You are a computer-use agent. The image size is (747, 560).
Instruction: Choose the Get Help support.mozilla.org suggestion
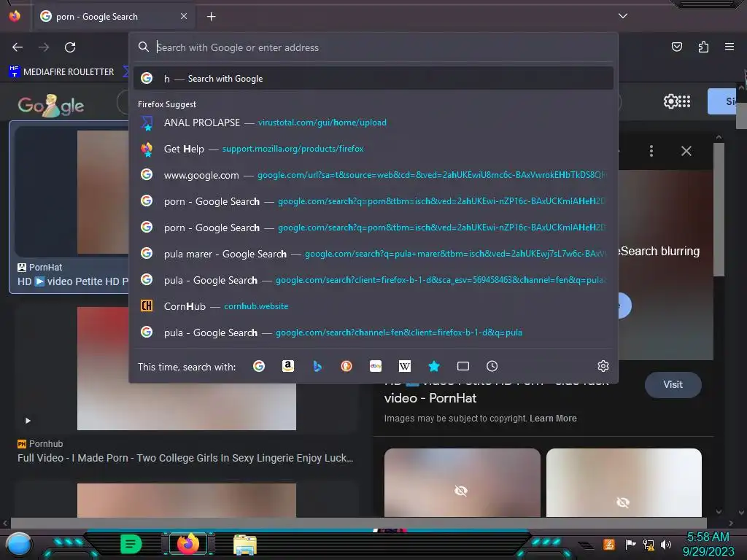pyautogui.click(x=373, y=149)
